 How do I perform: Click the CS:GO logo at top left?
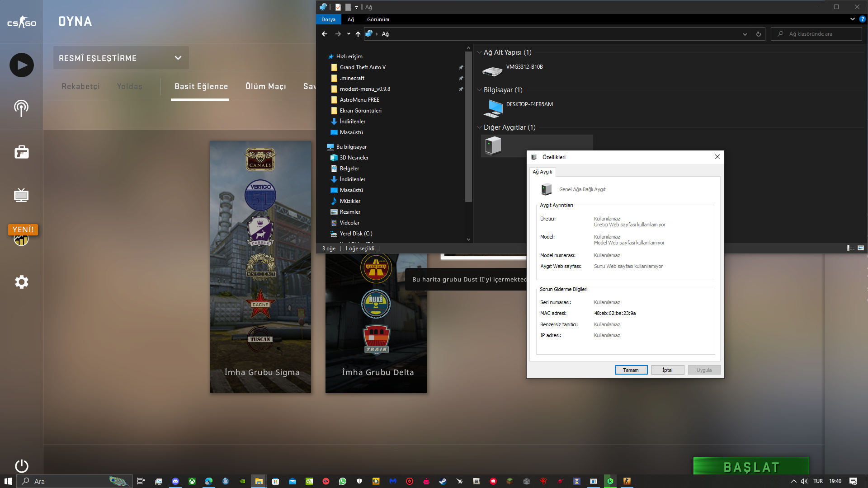coord(21,22)
